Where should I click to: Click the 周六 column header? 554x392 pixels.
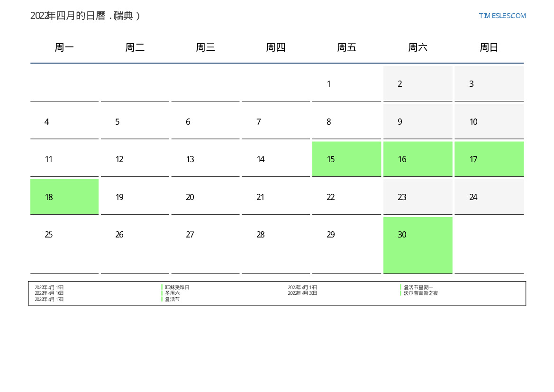point(418,47)
